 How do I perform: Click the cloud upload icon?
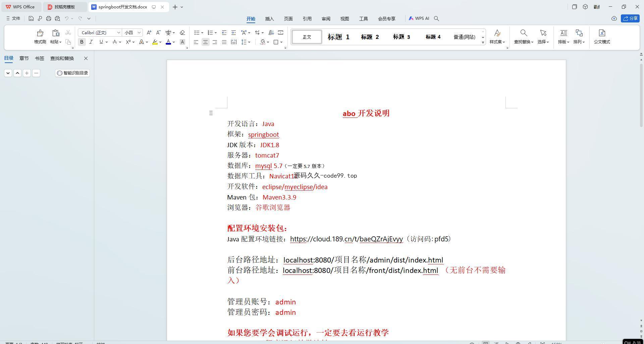pyautogui.click(x=614, y=18)
